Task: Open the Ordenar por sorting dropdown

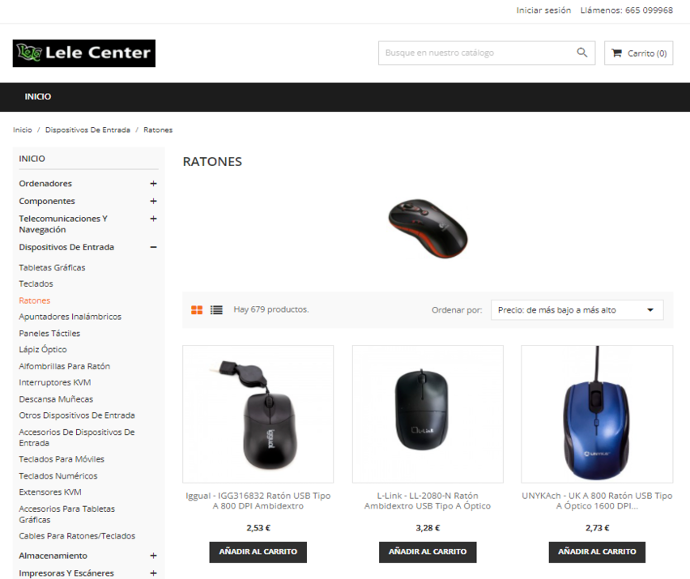Action: coord(577,310)
